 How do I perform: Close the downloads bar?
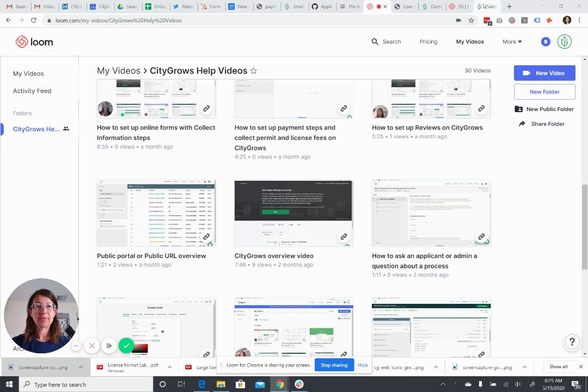(x=580, y=366)
